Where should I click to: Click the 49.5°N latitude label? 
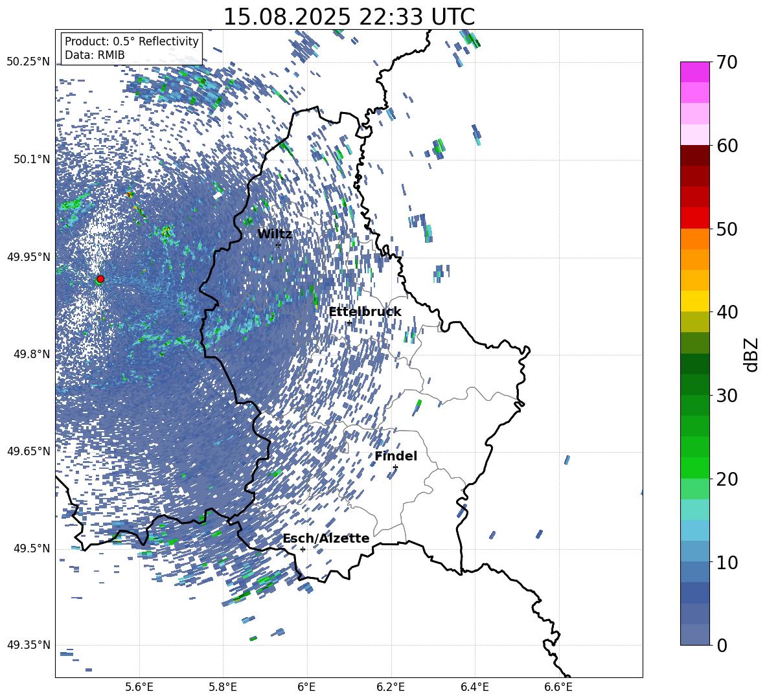coord(31,548)
